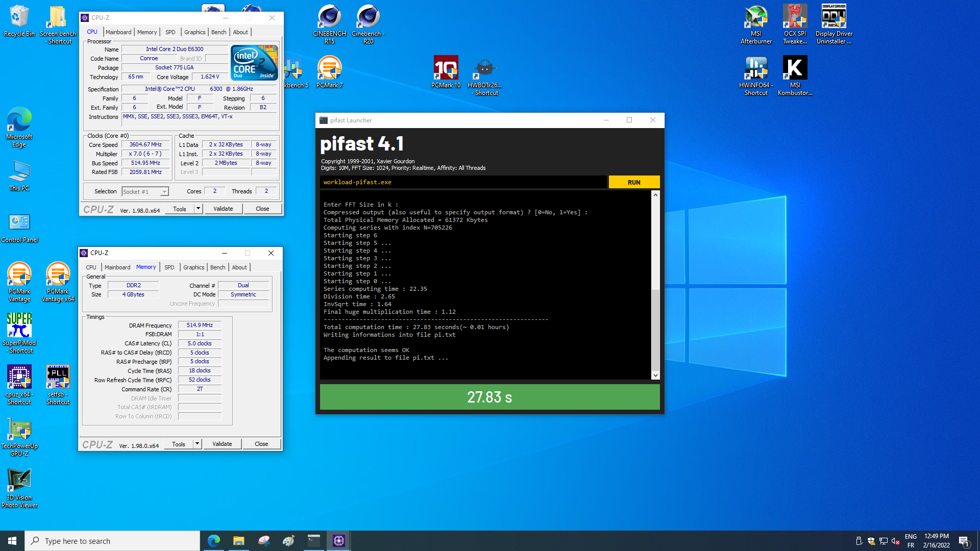The height and width of the screenshot is (551, 980).
Task: Open PCMark 7 desktop icon
Action: pos(329,72)
